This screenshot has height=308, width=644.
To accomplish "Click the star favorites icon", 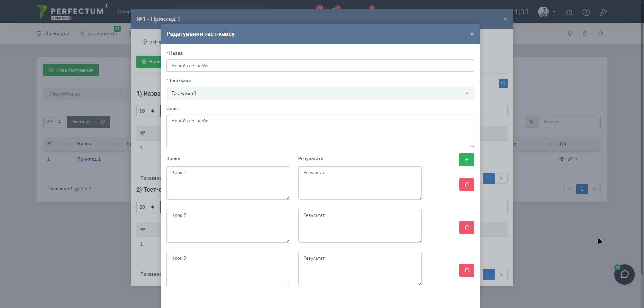I will (600, 33).
